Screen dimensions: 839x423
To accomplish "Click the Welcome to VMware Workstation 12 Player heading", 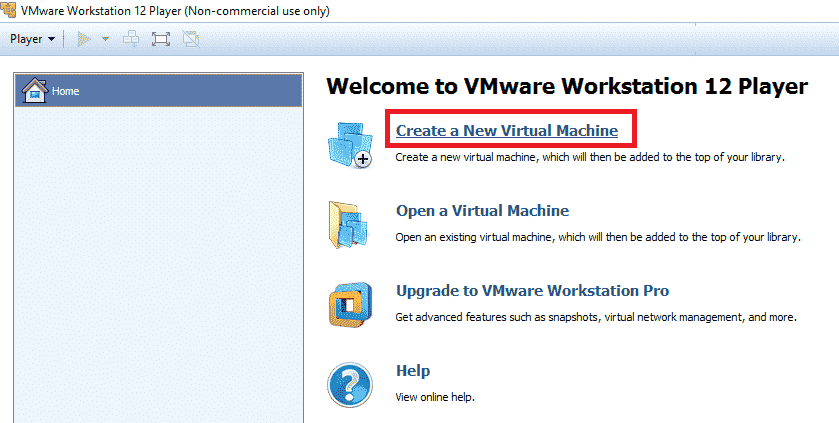I will (566, 87).
